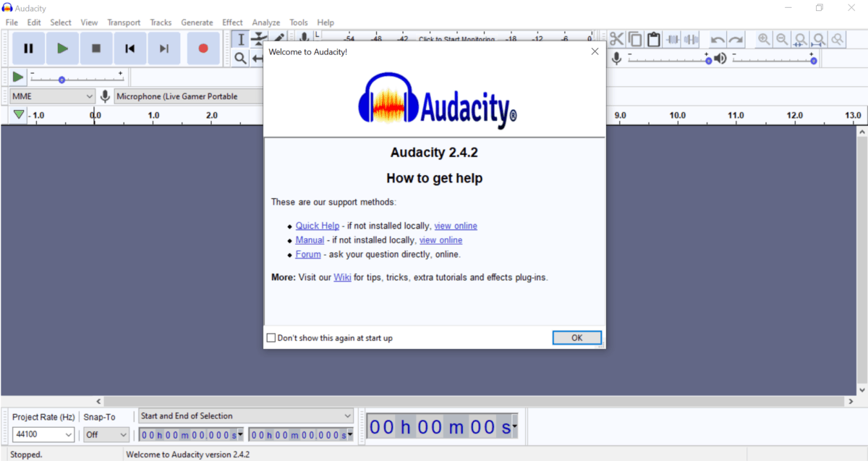Select the Selection (I-beam) tool
The image size is (868, 461).
pos(241,40)
